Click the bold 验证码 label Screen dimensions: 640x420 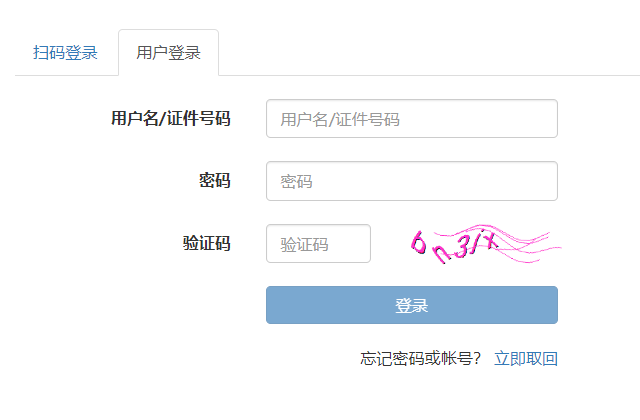(207, 243)
